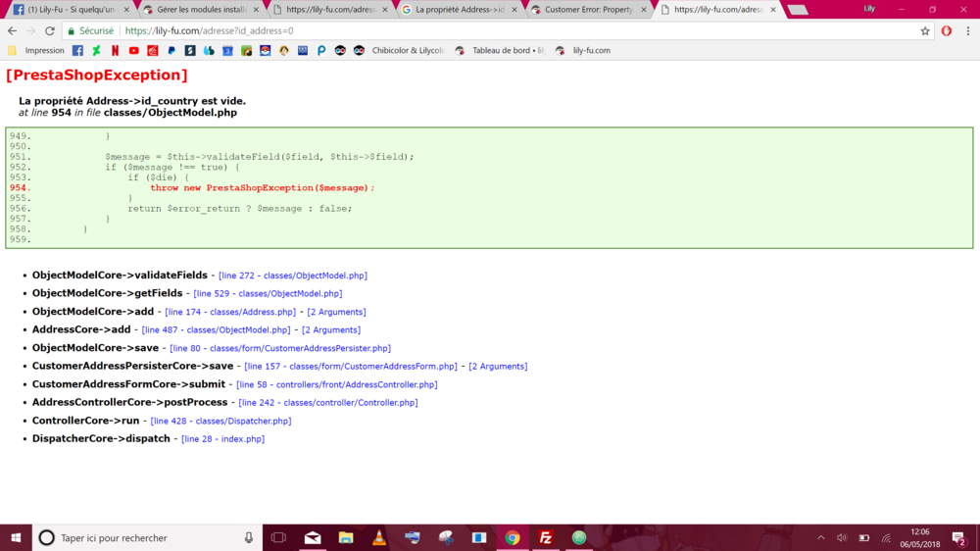980x551 pixels.
Task: Open a new browser tab
Action: pos(798,10)
